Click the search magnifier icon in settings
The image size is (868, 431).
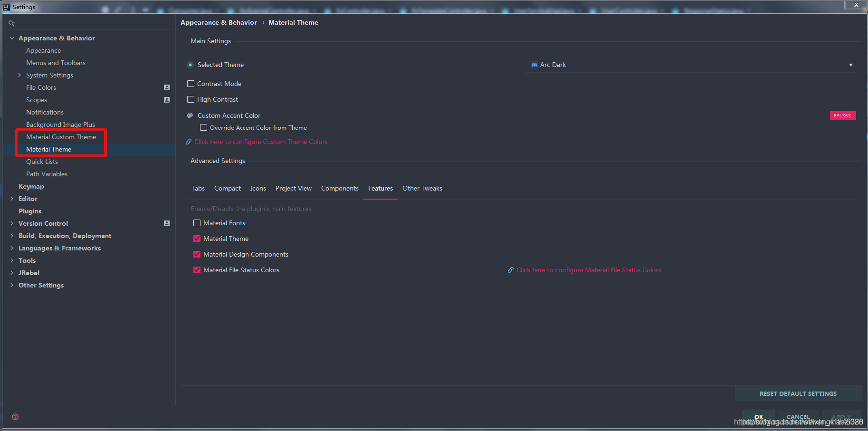pos(11,23)
